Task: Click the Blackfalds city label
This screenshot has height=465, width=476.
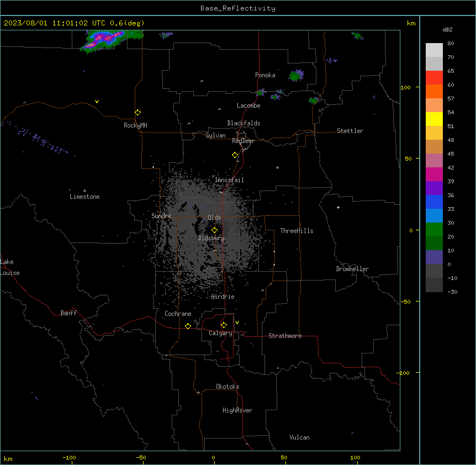Action: pyautogui.click(x=244, y=123)
